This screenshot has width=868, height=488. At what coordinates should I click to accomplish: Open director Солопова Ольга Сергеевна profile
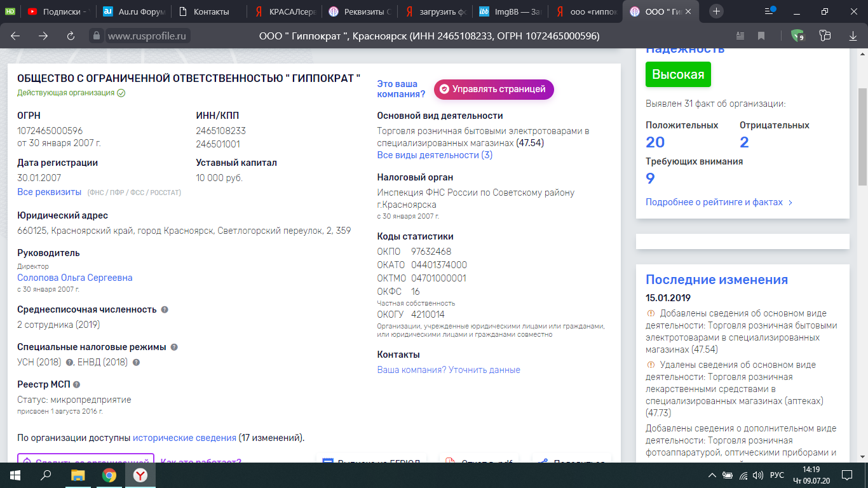75,278
